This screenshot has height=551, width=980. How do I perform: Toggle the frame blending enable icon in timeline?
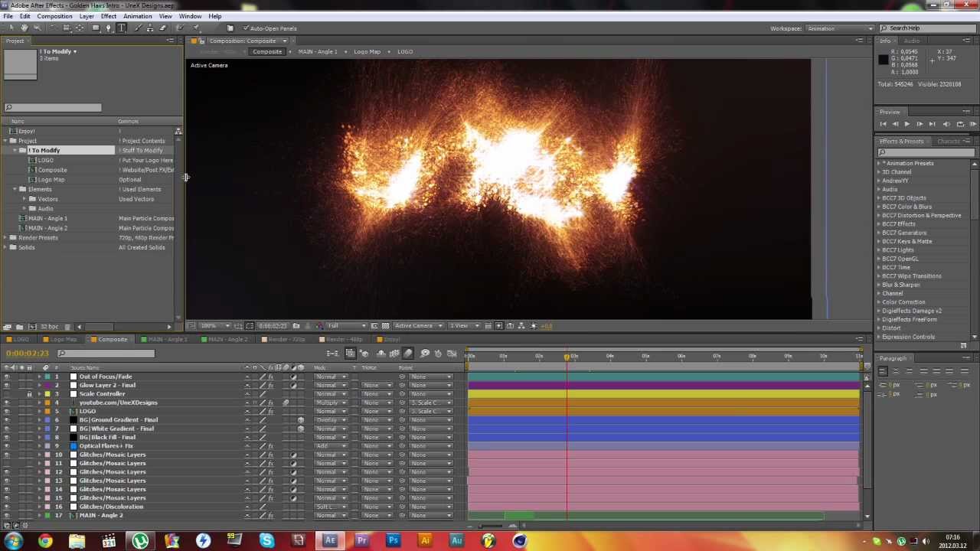click(x=394, y=354)
